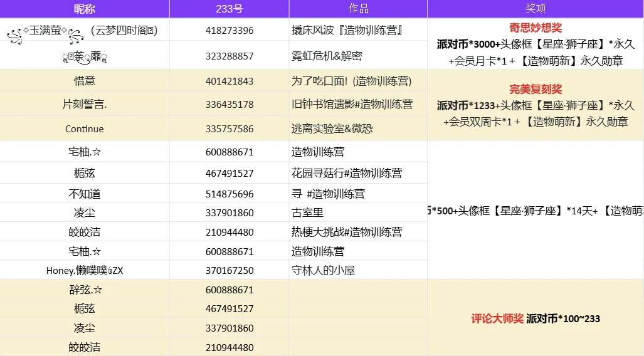Select the work 逃离实验室&微恐
644x356 pixels.
click(332, 128)
